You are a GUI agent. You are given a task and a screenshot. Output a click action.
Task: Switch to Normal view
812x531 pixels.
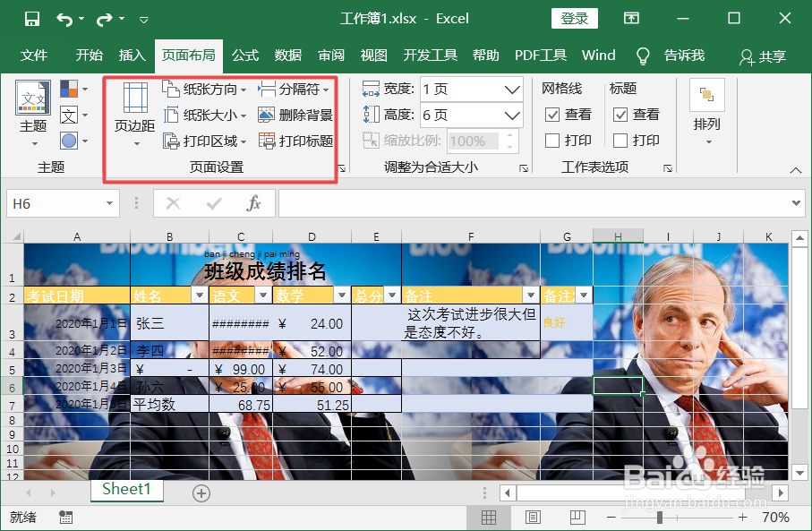coord(488,517)
